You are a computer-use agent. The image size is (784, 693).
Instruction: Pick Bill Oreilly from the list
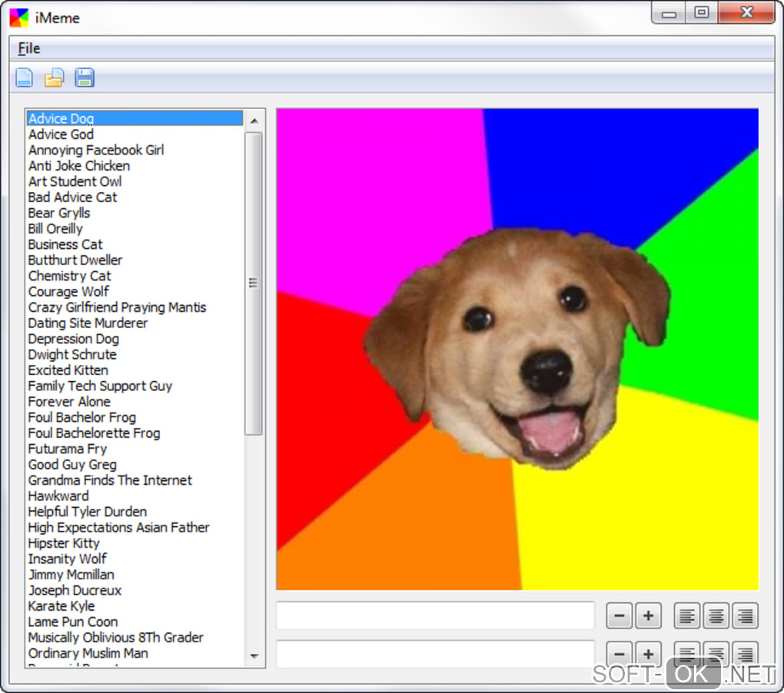tap(135, 229)
